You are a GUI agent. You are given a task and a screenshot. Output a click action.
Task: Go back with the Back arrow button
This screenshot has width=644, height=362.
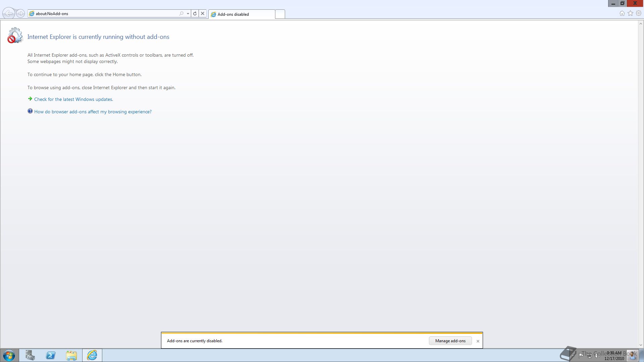(x=9, y=13)
